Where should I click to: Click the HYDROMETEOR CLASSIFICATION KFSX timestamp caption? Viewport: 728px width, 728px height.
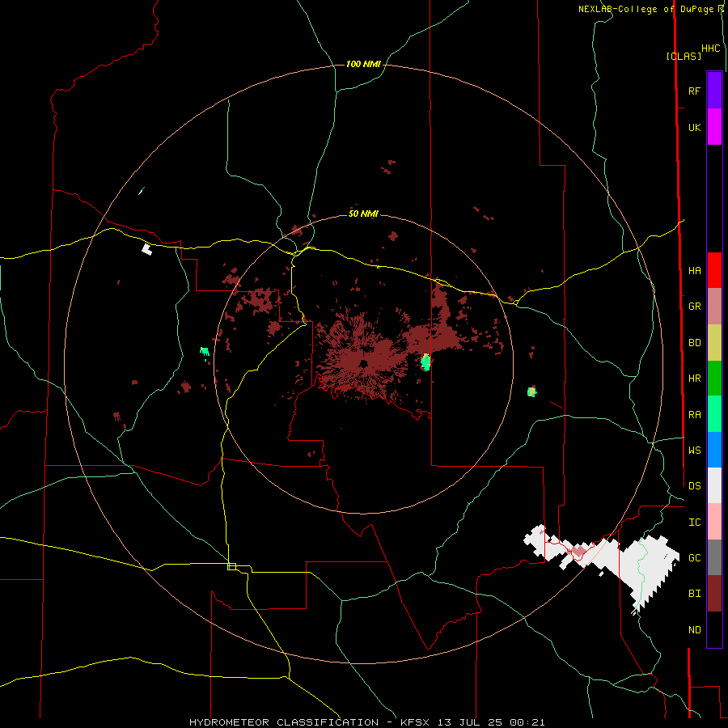366,722
